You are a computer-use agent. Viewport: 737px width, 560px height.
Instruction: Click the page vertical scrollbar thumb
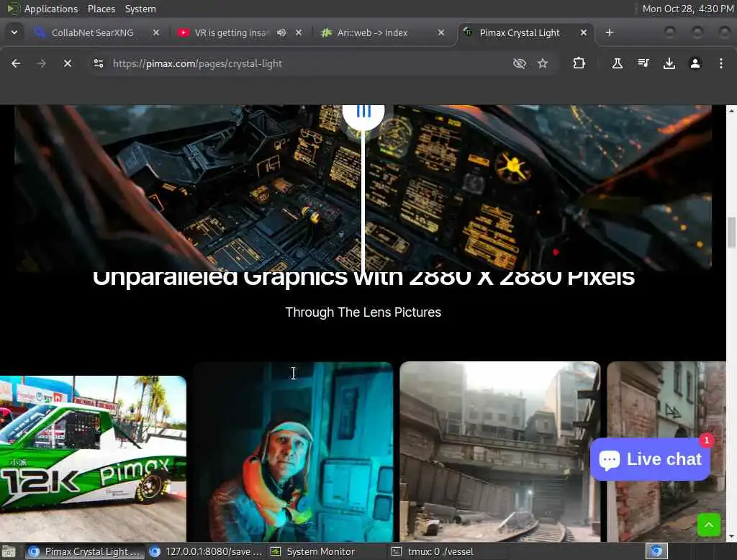click(731, 232)
